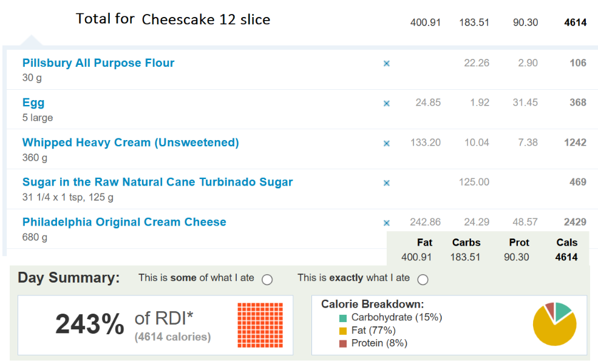Open Whipped Heavy Cream (Unsweetened) link

[x=131, y=143]
